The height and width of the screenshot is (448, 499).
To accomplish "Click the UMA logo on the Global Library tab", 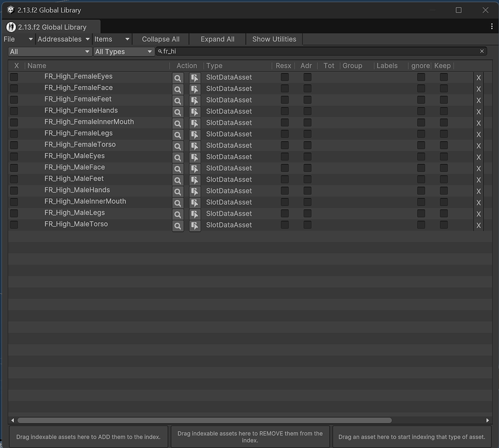I will click(10, 27).
